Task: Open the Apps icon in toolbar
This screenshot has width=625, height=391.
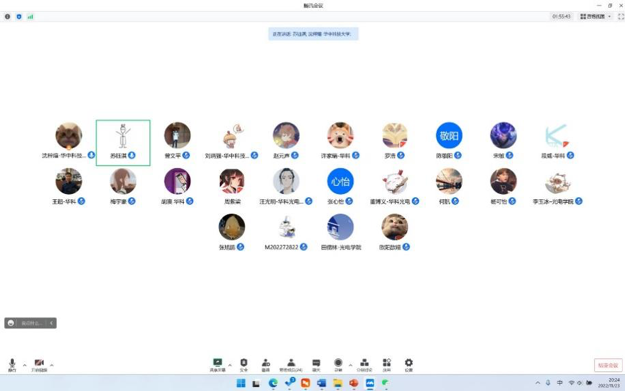Action: (x=387, y=364)
